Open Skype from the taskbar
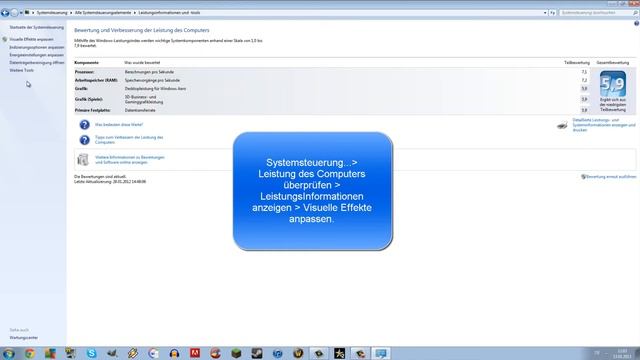This screenshot has width=640, height=360. click(91, 353)
